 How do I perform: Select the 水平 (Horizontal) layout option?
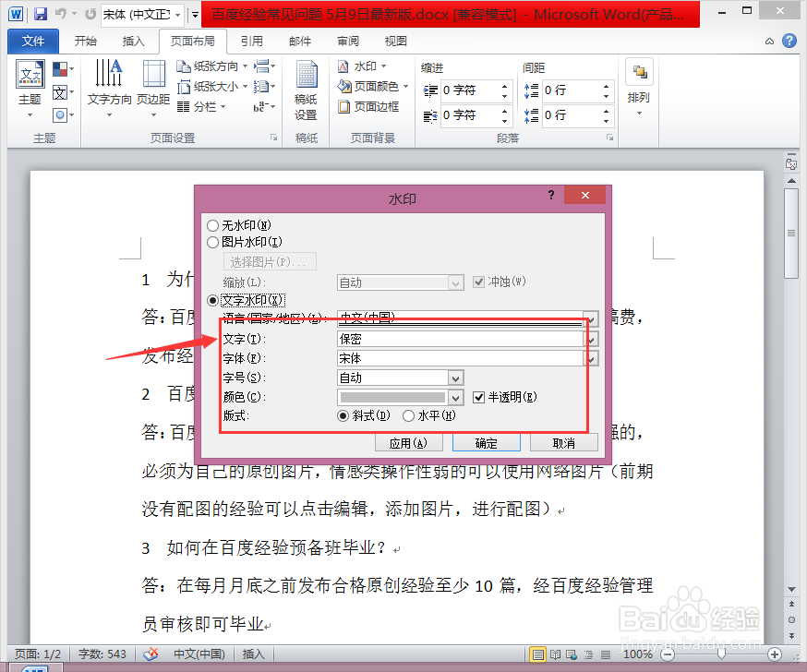point(408,415)
